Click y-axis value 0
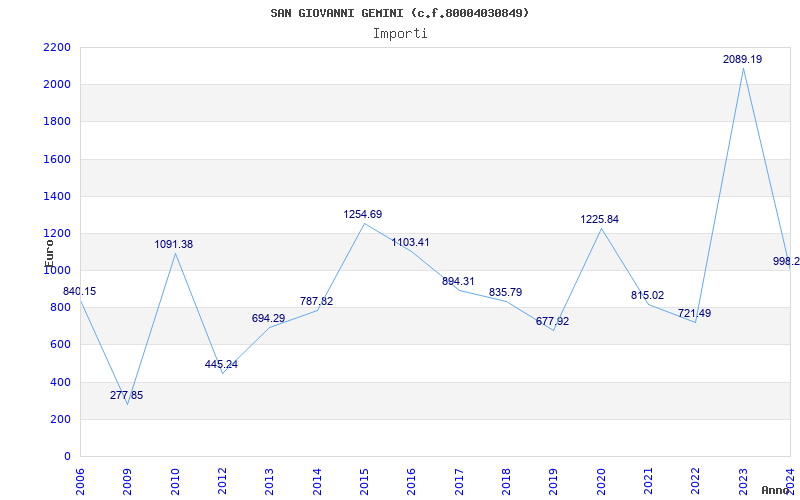The height and width of the screenshot is (500, 800). tap(67, 457)
